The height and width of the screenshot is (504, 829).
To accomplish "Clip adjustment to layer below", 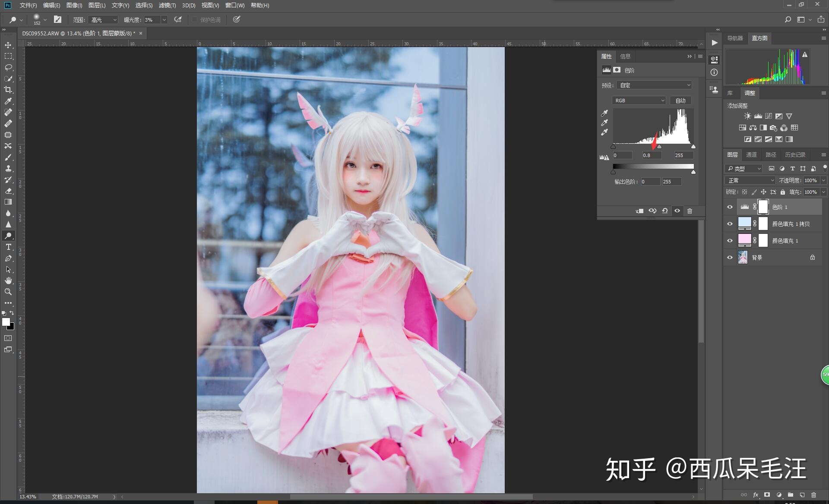I will point(639,211).
